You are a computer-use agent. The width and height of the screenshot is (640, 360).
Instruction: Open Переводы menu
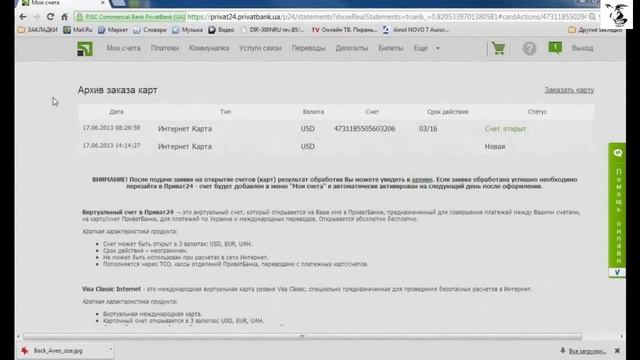(309, 48)
